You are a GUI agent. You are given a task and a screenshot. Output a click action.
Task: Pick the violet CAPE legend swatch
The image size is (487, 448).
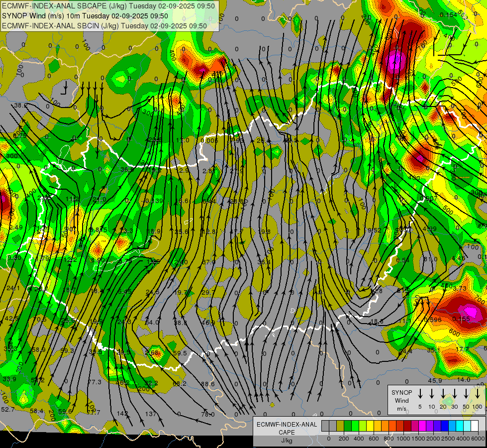coord(430,426)
